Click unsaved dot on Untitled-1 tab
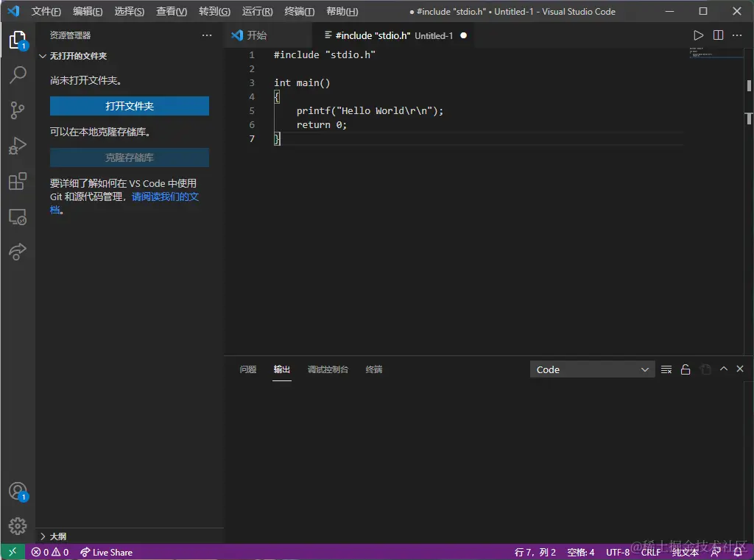This screenshot has width=754, height=560. coord(464,35)
